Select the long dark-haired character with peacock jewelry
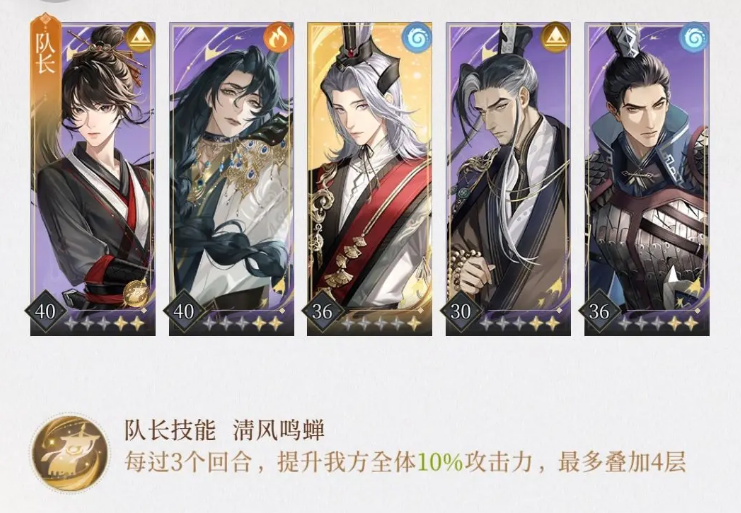Image resolution: width=741 pixels, height=513 pixels. point(232,179)
